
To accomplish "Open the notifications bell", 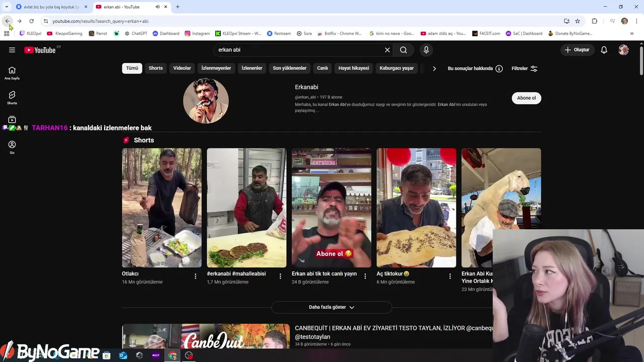I will [x=604, y=50].
